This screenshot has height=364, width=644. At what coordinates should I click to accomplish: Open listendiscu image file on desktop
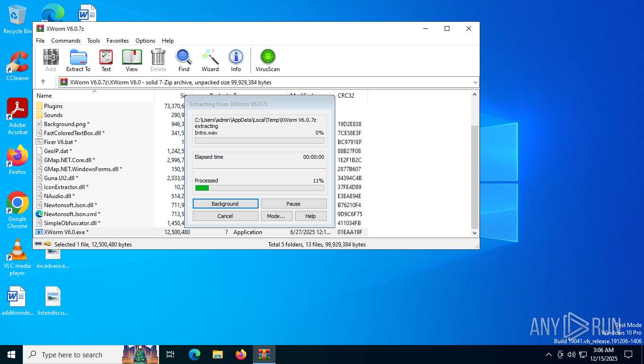pos(53,301)
